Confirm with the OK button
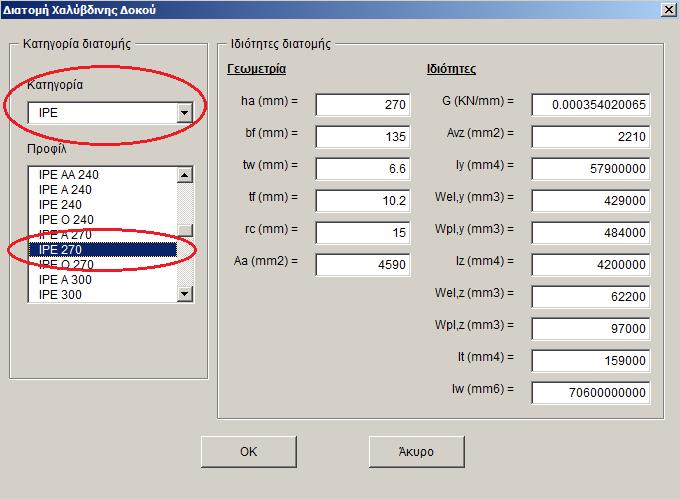 (249, 452)
